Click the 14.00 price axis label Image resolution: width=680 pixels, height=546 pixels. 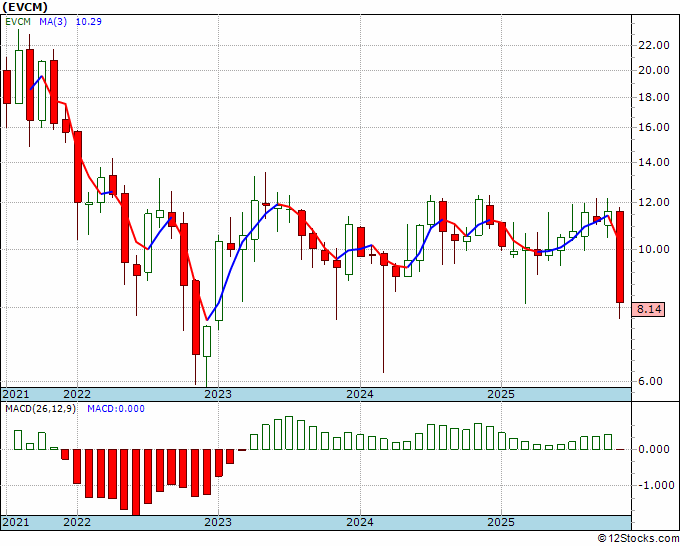(x=654, y=162)
